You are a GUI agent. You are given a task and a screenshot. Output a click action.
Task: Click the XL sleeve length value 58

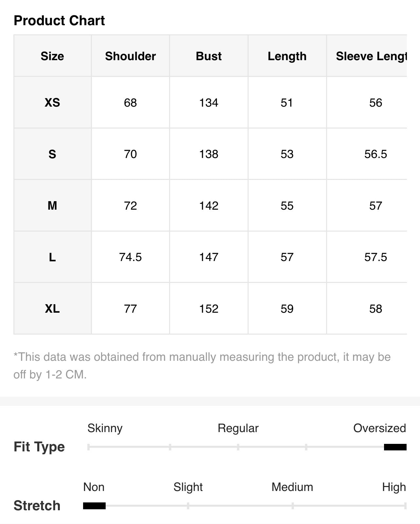376,308
